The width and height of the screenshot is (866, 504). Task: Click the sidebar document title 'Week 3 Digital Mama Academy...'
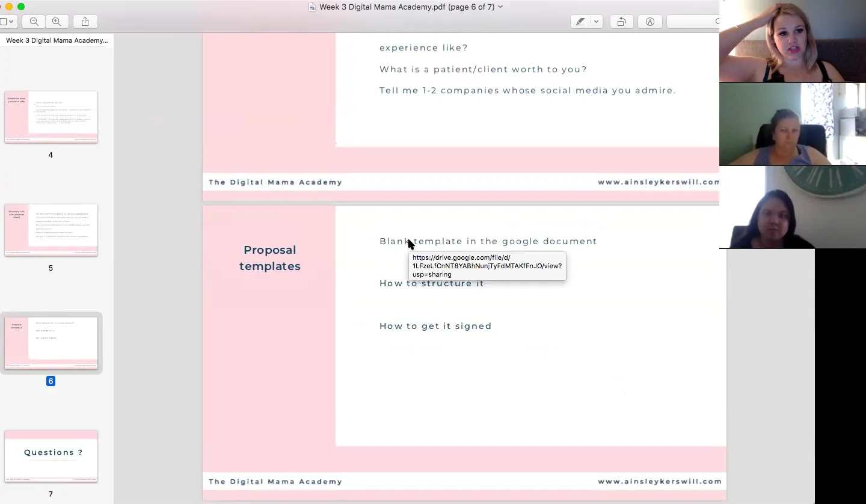click(x=57, y=40)
